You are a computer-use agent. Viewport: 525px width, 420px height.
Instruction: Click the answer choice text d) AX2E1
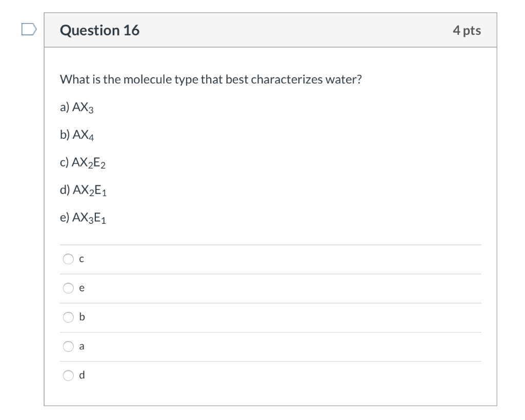click(81, 191)
